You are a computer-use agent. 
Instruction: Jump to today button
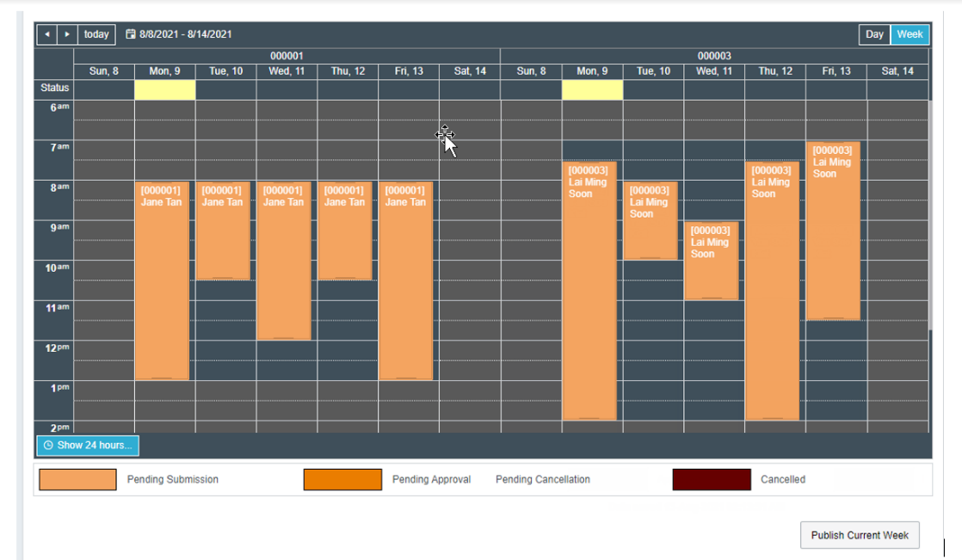tap(96, 34)
